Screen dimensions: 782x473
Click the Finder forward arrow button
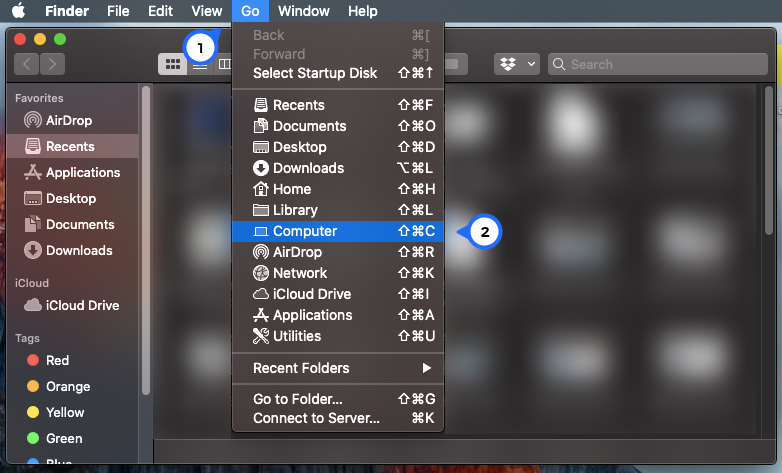(52, 64)
